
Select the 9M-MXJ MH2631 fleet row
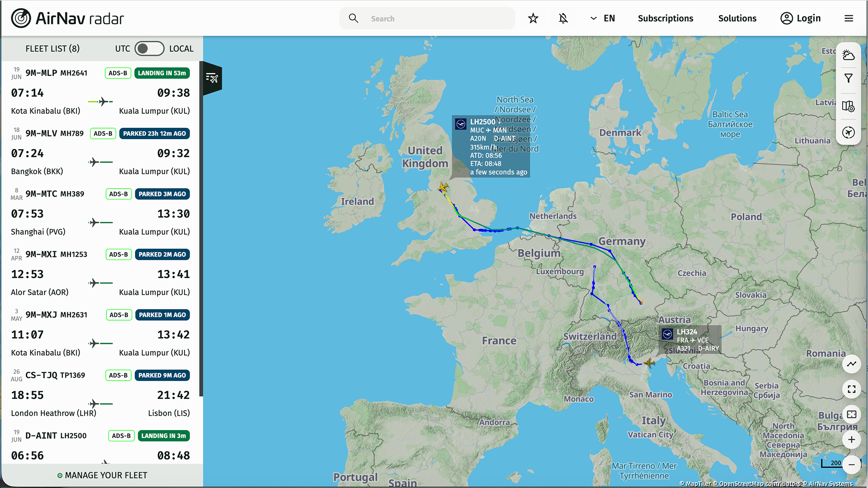pyautogui.click(x=100, y=334)
